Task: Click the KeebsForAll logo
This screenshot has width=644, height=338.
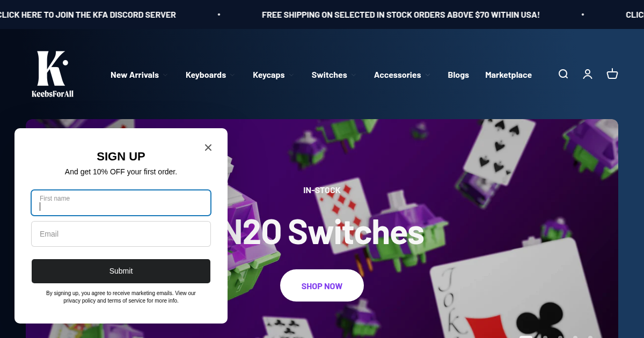Action: (x=53, y=75)
